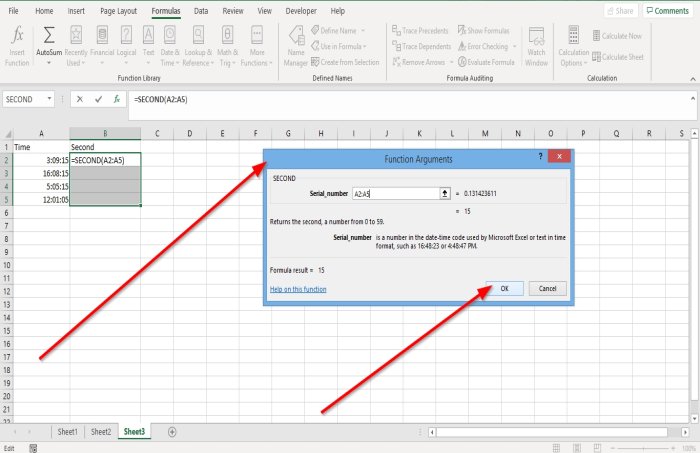Screen dimensions: 700x453
Task: Click Evaluate Formula
Action: (486, 62)
